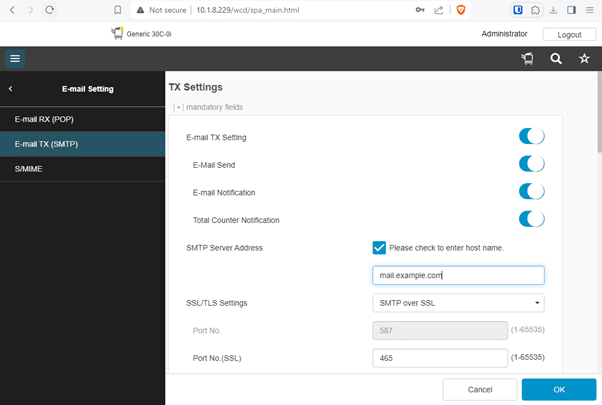Click the Cancel button
This screenshot has width=602, height=405.
480,390
